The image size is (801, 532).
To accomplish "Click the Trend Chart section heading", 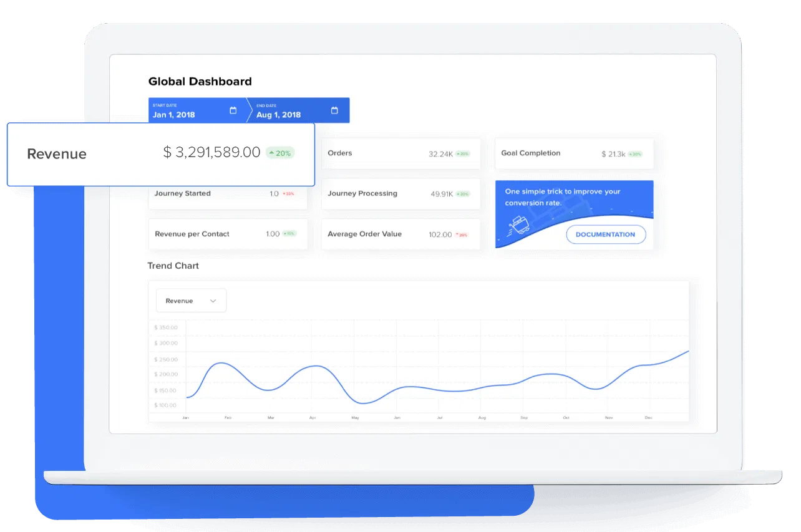I will pyautogui.click(x=173, y=266).
